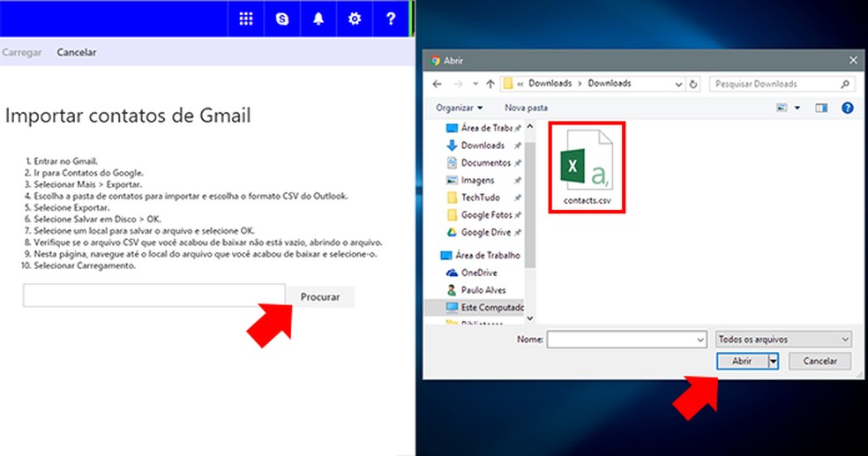Screen dimensions: 868x456
Task: Click the blue help icon in dialog
Action: coord(848,108)
